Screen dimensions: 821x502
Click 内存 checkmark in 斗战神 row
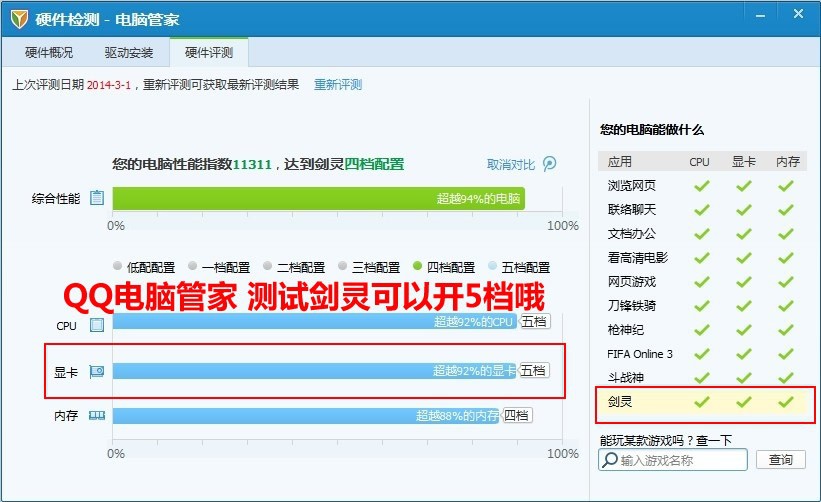[785, 377]
